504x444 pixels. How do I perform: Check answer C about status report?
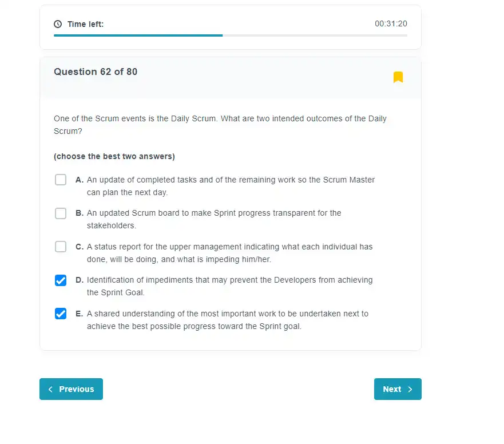point(61,247)
